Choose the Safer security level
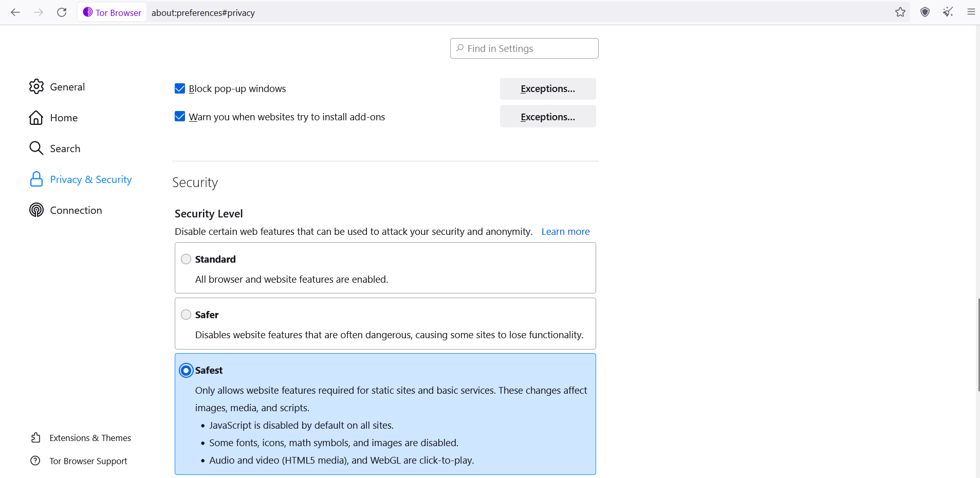The image size is (980, 478). click(186, 315)
